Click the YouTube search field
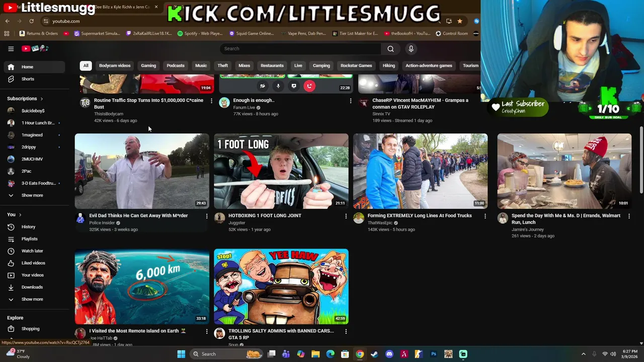644x362 pixels. point(300,49)
